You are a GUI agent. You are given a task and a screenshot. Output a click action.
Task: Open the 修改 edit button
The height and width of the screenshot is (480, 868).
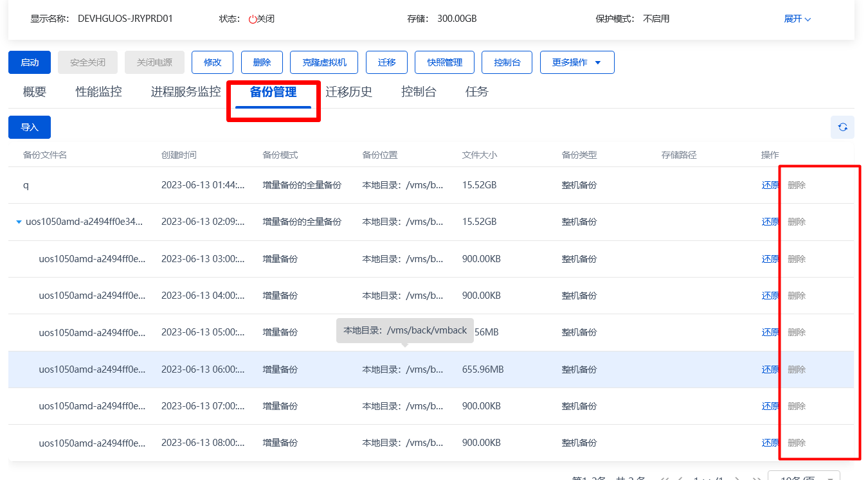point(213,62)
